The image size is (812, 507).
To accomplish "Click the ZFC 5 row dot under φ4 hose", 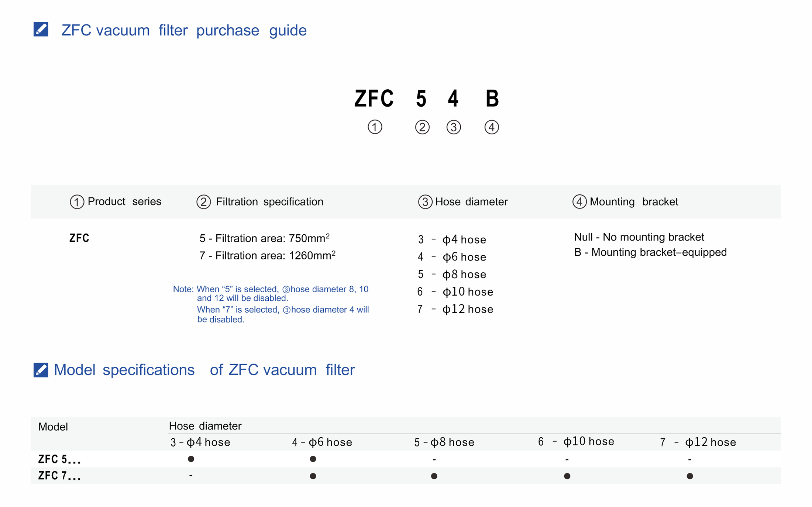I will [191, 459].
